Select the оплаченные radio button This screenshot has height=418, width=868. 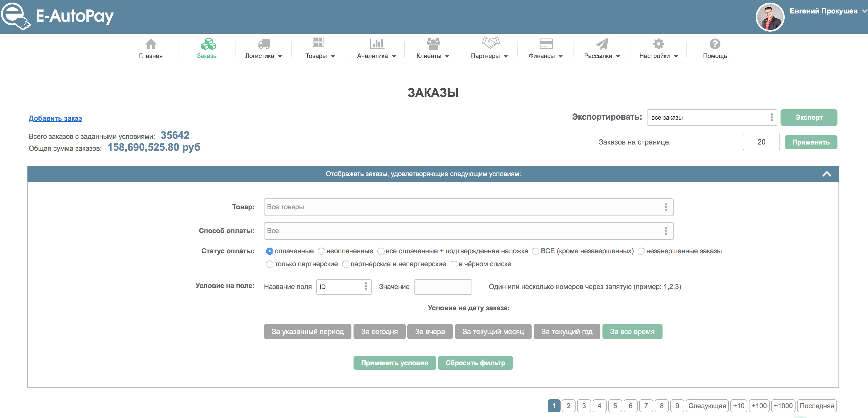coord(269,251)
